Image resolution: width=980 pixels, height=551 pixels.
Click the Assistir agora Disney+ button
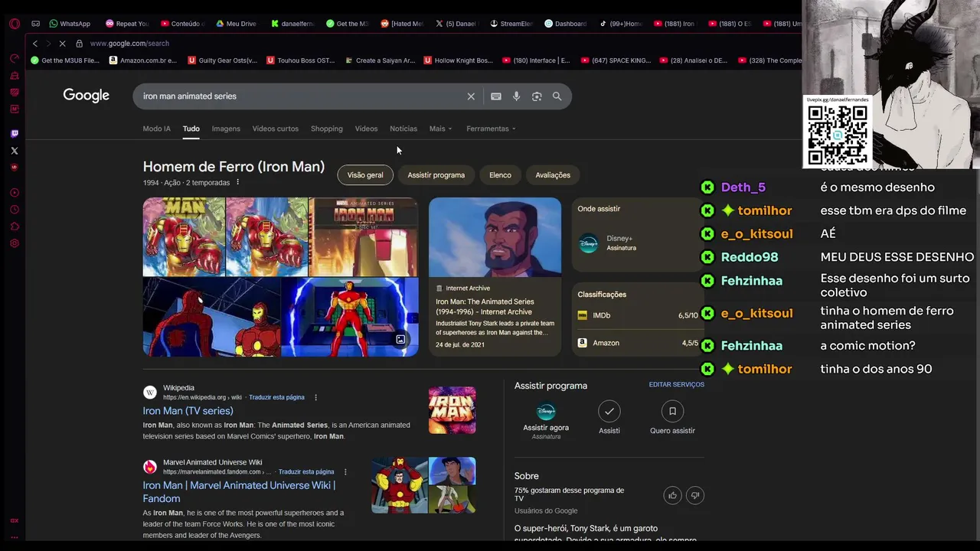(x=546, y=420)
